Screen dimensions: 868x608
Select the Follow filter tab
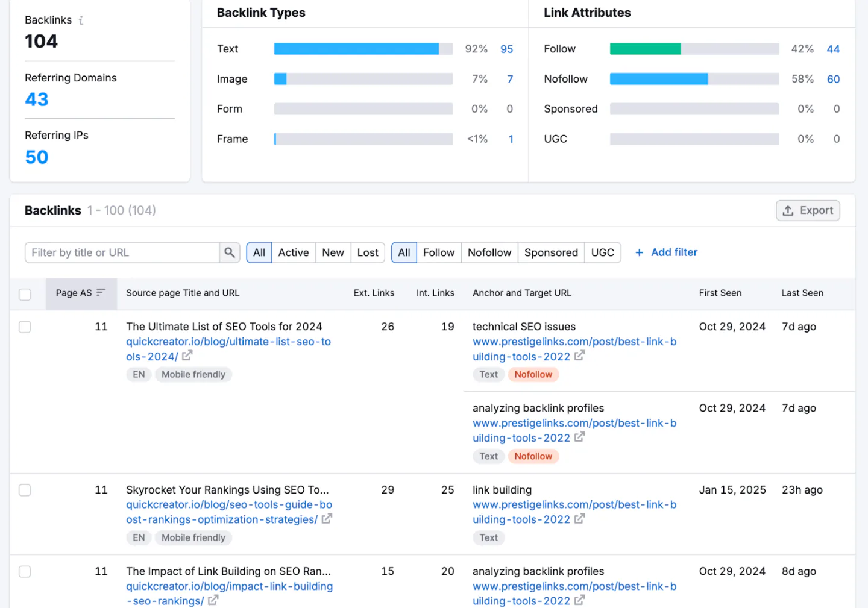coord(439,252)
